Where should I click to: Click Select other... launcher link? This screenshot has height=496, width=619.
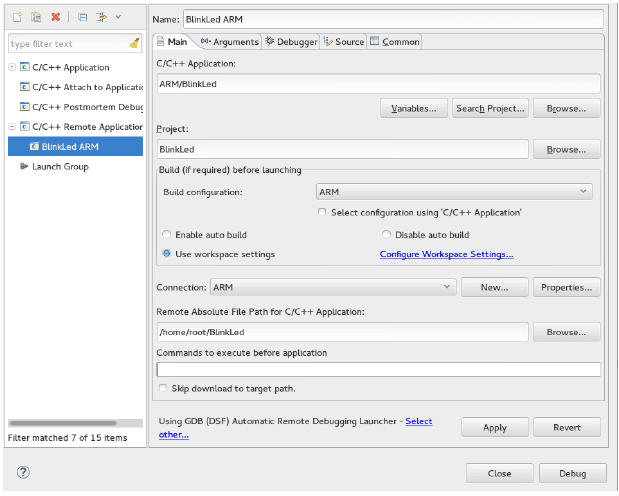pos(419,421)
